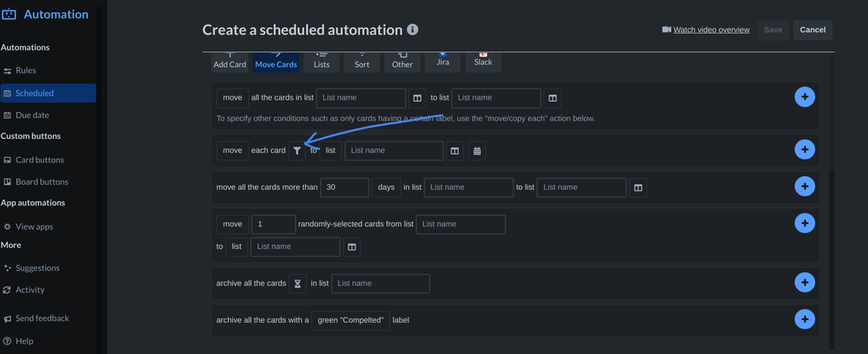The width and height of the screenshot is (868, 354).
Task: Click List name field in 'archive all the cards' row
Action: [381, 284]
